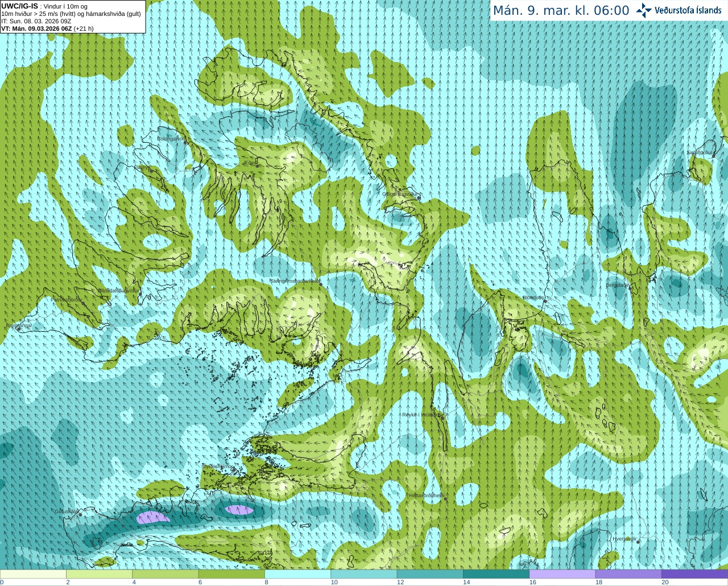Click the Siglufjörður station label
Image resolution: width=728 pixels, height=586 pixels.
click(x=701, y=152)
